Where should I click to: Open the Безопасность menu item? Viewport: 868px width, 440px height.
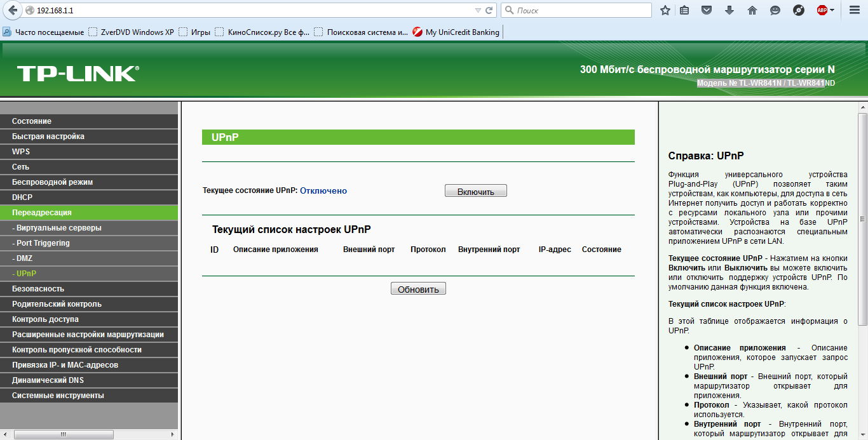click(89, 289)
